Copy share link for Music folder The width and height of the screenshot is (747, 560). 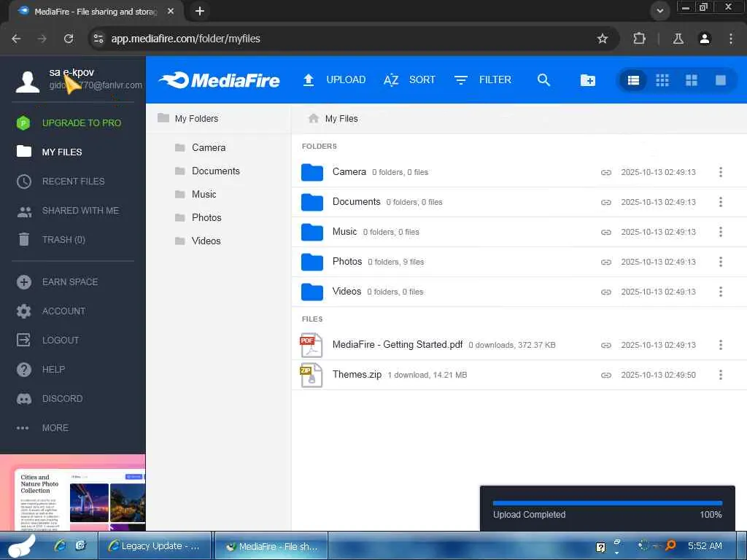[x=606, y=233]
